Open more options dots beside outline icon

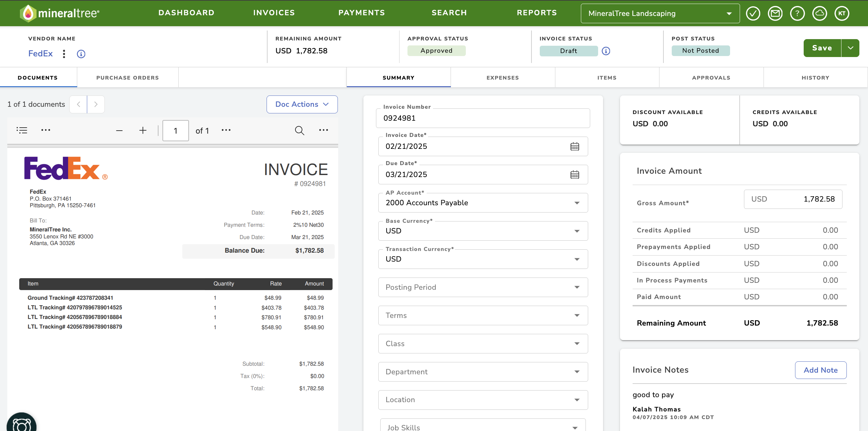pyautogui.click(x=45, y=130)
